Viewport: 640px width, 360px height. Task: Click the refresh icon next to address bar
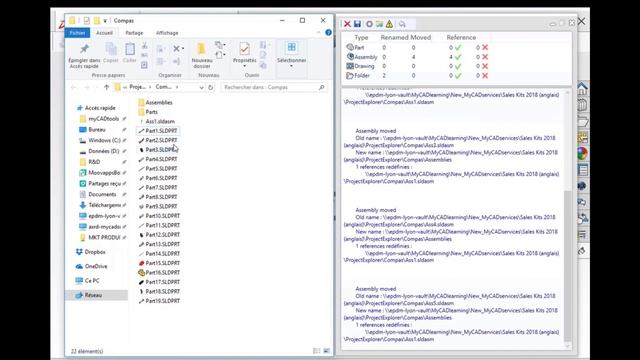[x=211, y=87]
